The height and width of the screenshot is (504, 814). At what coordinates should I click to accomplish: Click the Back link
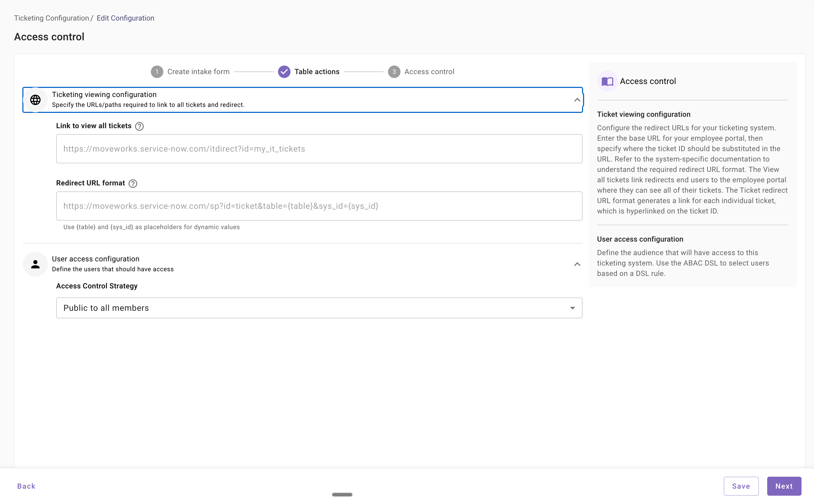[26, 486]
